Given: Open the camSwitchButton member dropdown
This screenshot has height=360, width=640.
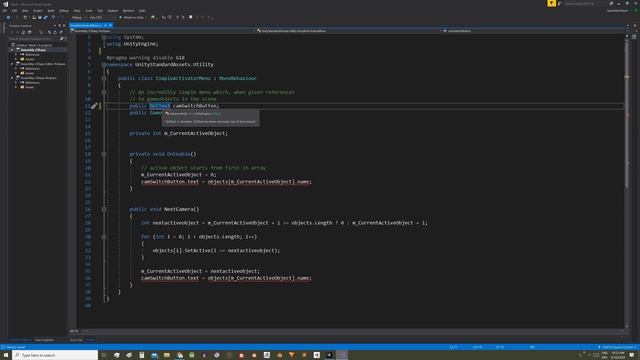Looking at the screenshot, I should tap(535, 31).
